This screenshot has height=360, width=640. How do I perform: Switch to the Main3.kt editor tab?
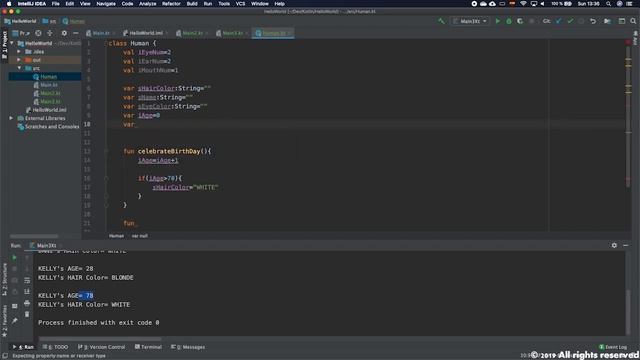[x=232, y=33]
